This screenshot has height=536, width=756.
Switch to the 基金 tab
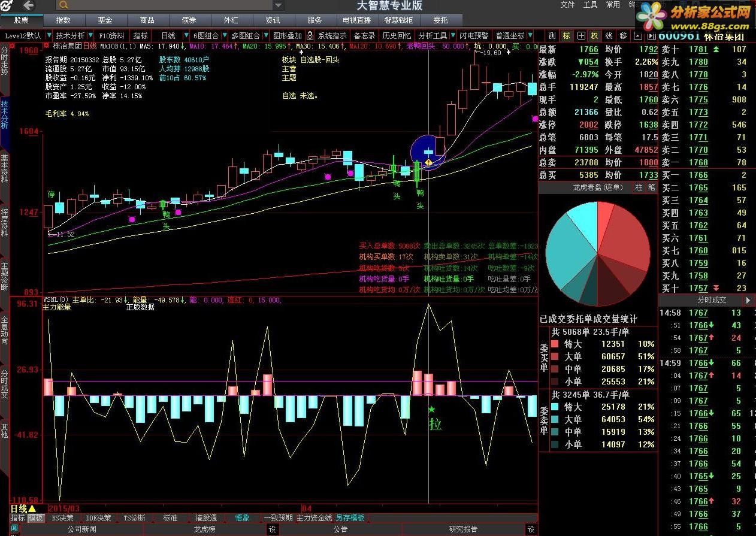(105, 20)
